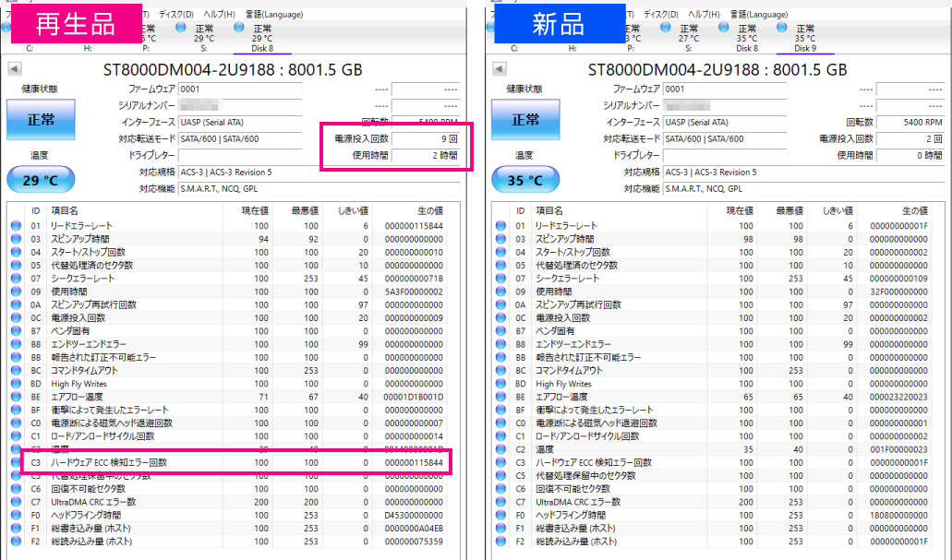
Task: Click the 対応規格 field in 新品 window
Action: (804, 173)
